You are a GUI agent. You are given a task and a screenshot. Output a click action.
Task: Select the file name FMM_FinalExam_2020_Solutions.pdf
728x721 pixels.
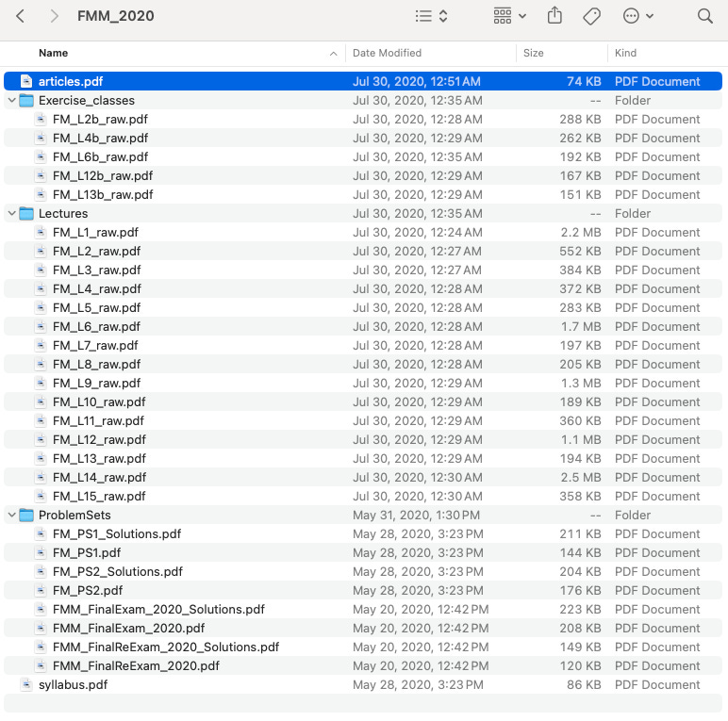click(158, 609)
